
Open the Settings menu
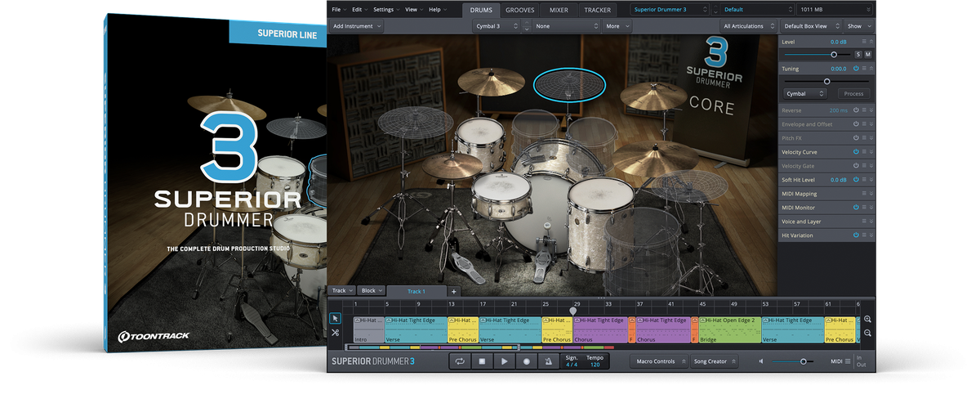pos(385,10)
